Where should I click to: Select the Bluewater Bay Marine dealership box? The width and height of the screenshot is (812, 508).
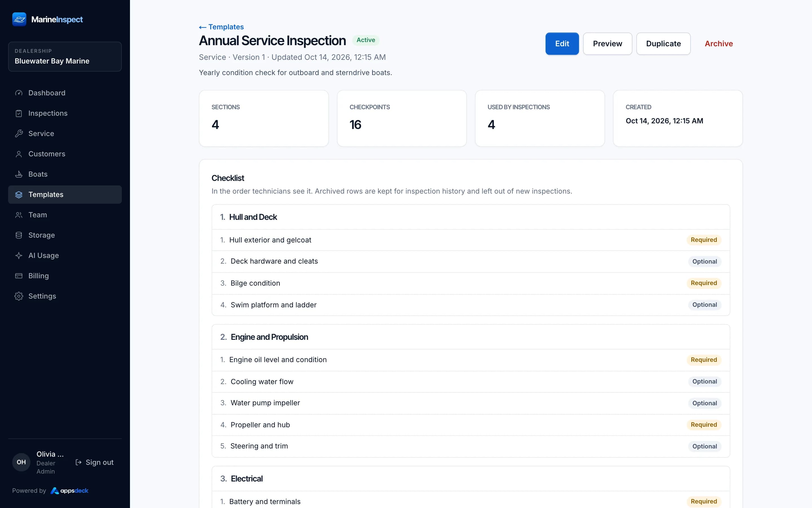pyautogui.click(x=65, y=56)
